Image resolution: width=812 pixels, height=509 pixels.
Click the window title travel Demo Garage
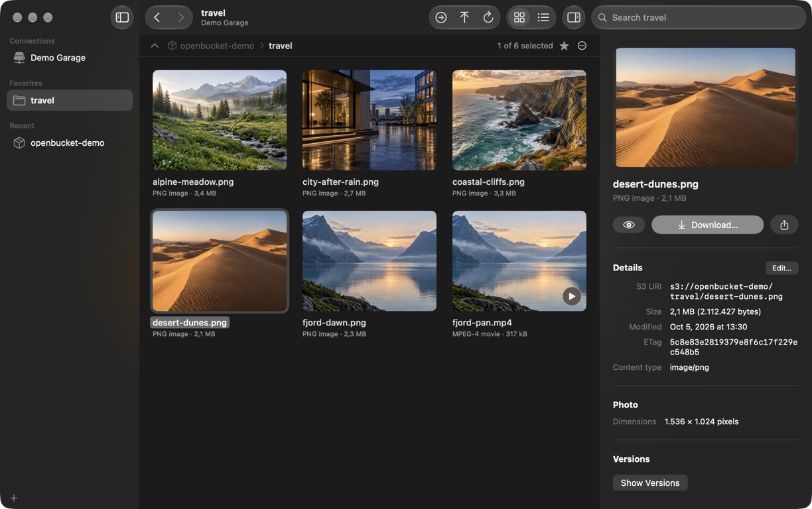225,17
